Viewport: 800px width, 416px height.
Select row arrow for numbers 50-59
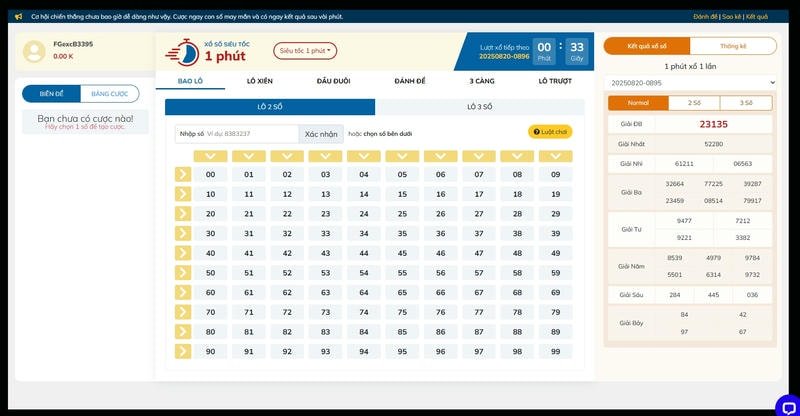tap(182, 272)
